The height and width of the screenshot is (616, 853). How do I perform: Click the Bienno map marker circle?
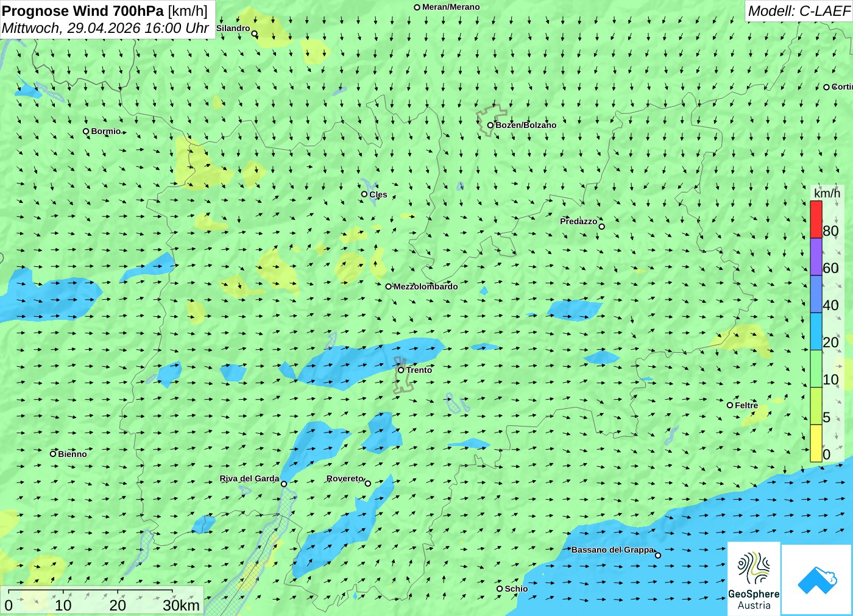tap(53, 453)
